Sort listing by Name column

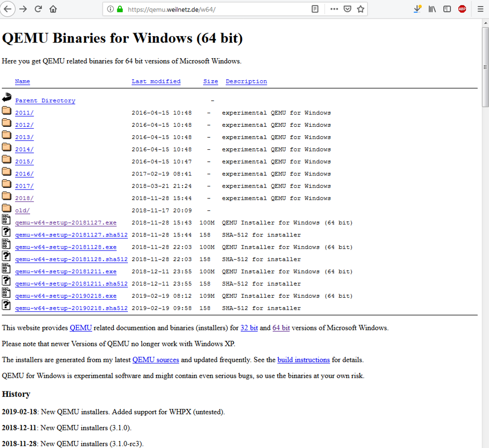tap(23, 81)
